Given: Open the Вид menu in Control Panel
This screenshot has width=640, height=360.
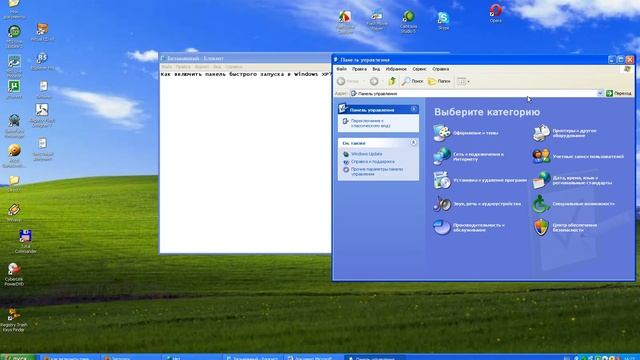Looking at the screenshot, I should click(376, 69).
